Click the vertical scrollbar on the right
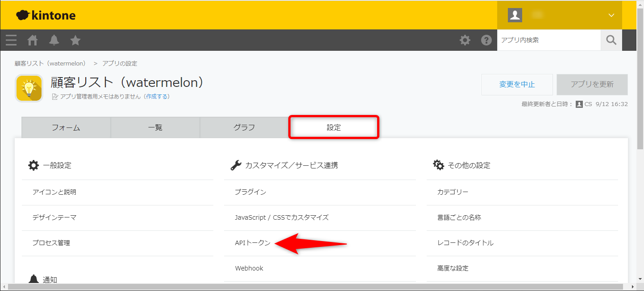This screenshot has width=644, height=291. (640, 89)
